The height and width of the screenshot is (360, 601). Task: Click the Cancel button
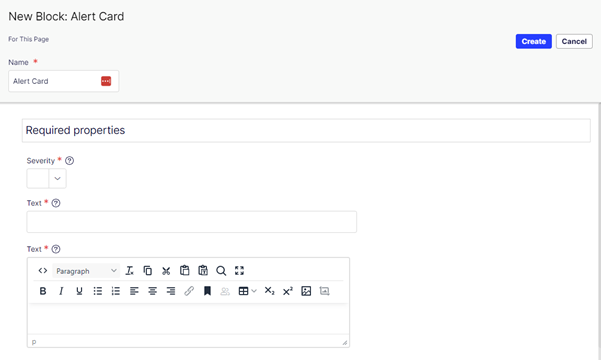(x=574, y=41)
